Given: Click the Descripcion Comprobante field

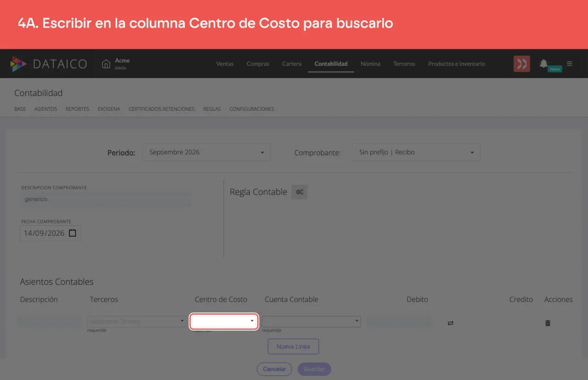Looking at the screenshot, I should [x=106, y=199].
